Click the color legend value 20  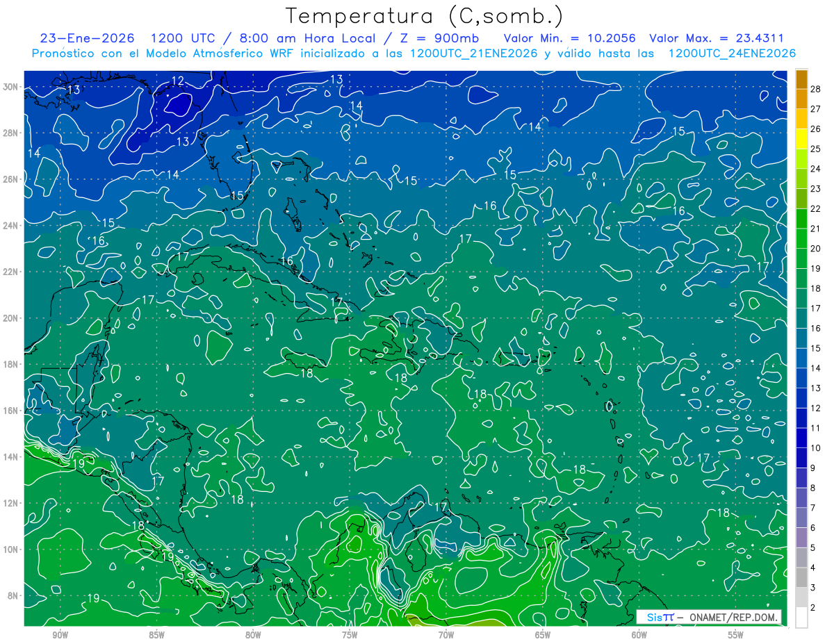coord(816,248)
